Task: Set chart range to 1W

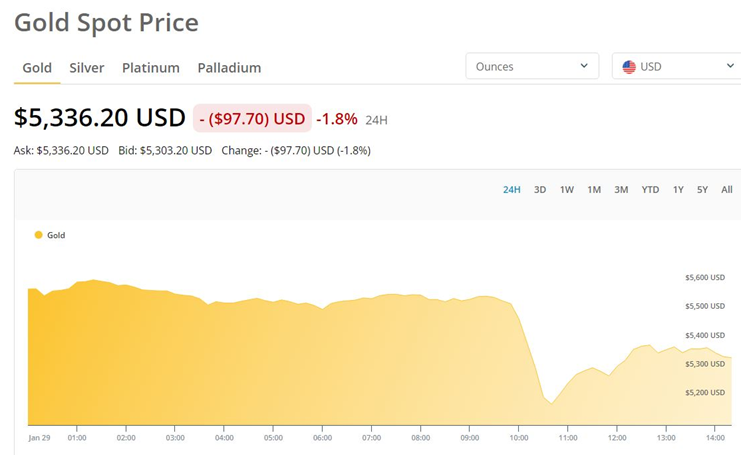Action: tap(567, 190)
